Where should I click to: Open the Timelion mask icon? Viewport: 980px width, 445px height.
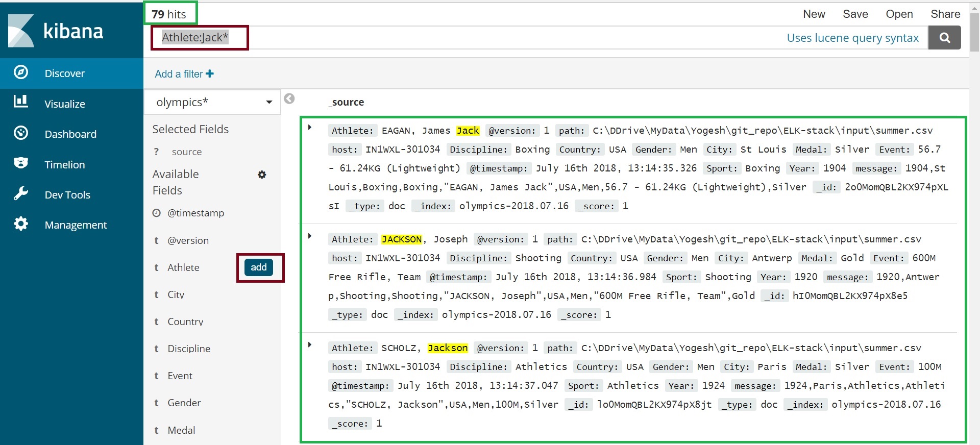21,163
